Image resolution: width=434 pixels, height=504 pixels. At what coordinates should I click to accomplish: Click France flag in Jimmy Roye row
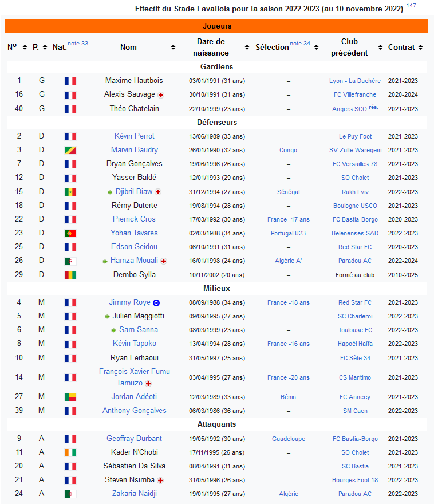pos(70,303)
